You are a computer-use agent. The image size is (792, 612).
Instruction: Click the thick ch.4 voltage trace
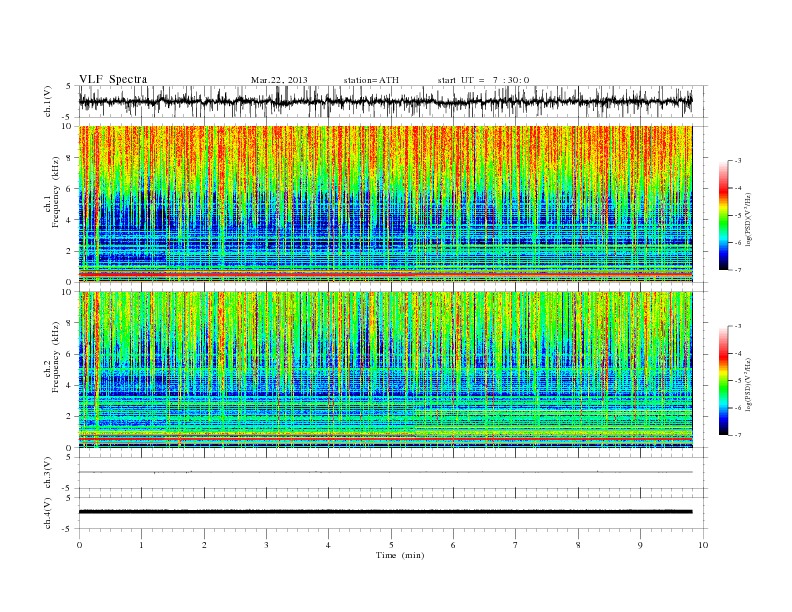[385, 512]
